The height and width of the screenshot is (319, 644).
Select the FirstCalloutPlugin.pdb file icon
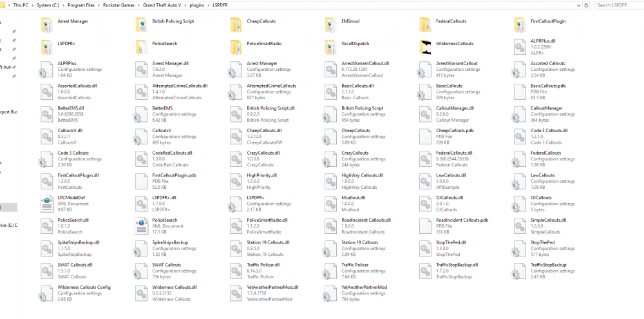[x=142, y=182]
